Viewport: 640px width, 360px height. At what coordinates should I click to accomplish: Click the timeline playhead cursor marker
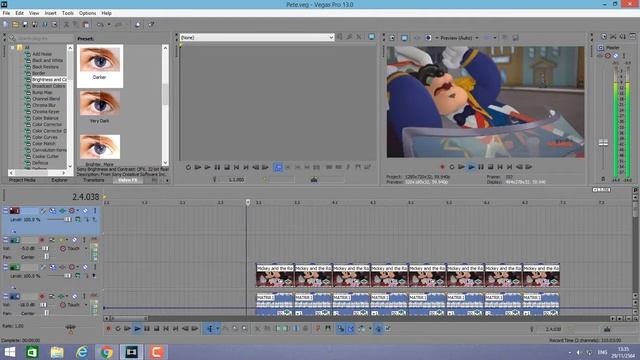point(248,202)
